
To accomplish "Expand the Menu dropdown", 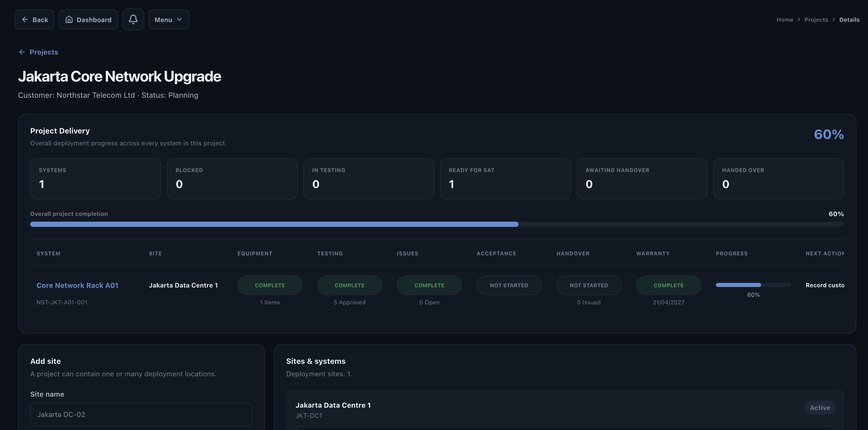I will pyautogui.click(x=169, y=19).
